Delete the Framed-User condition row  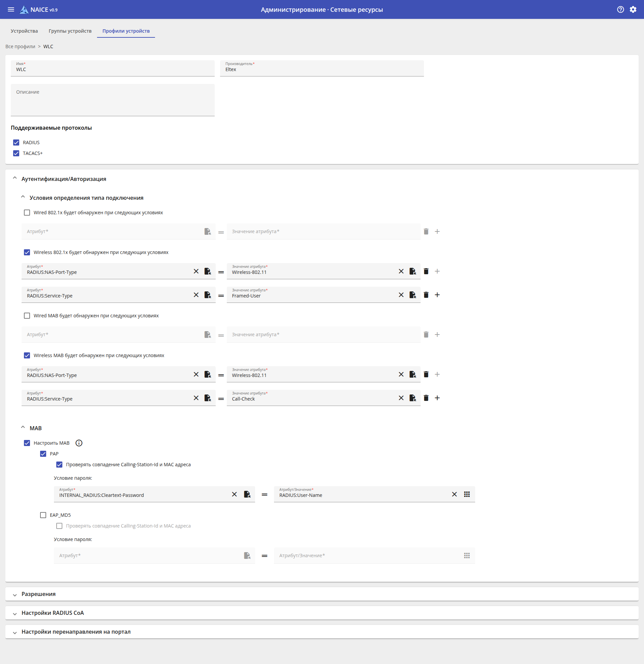pos(426,295)
